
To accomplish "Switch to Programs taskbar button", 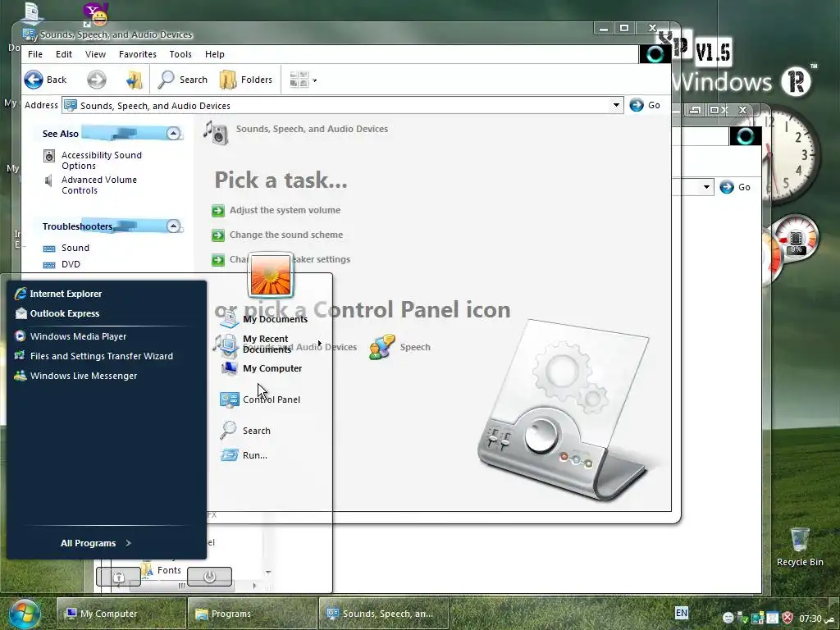I will tap(253, 614).
